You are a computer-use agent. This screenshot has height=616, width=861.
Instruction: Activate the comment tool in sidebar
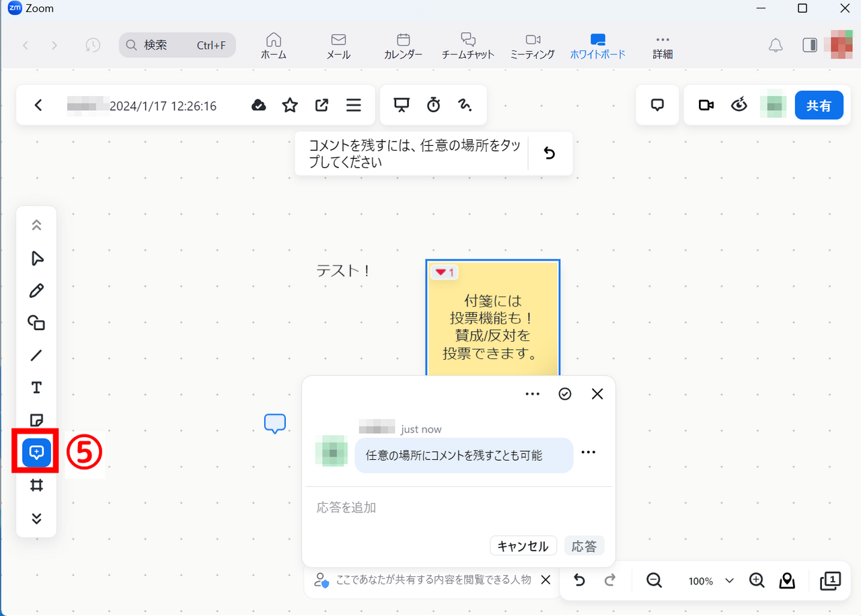[x=36, y=451]
